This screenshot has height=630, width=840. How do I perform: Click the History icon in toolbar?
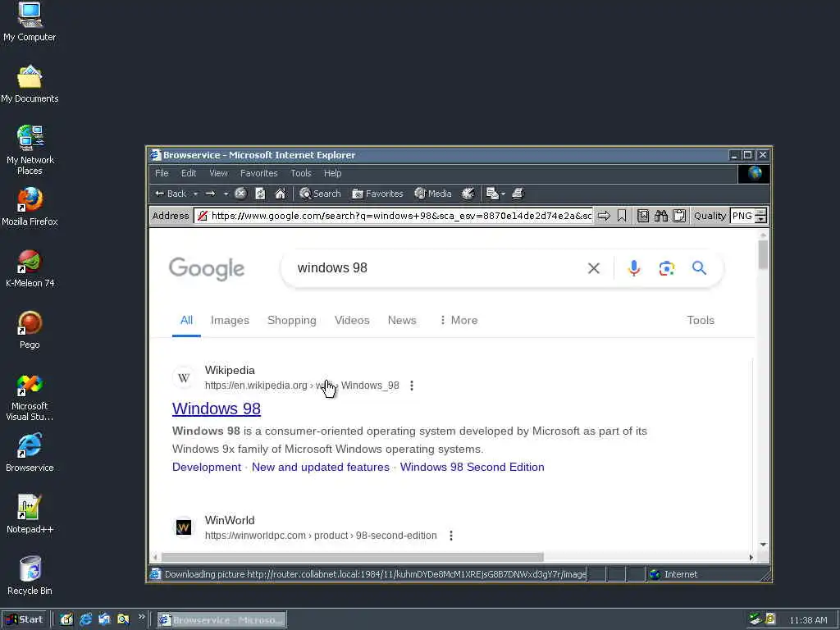coord(468,194)
